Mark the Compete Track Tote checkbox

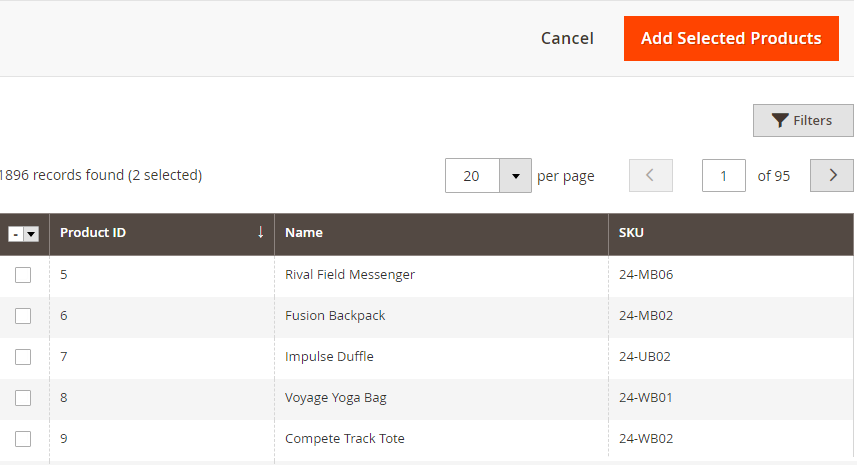23,439
